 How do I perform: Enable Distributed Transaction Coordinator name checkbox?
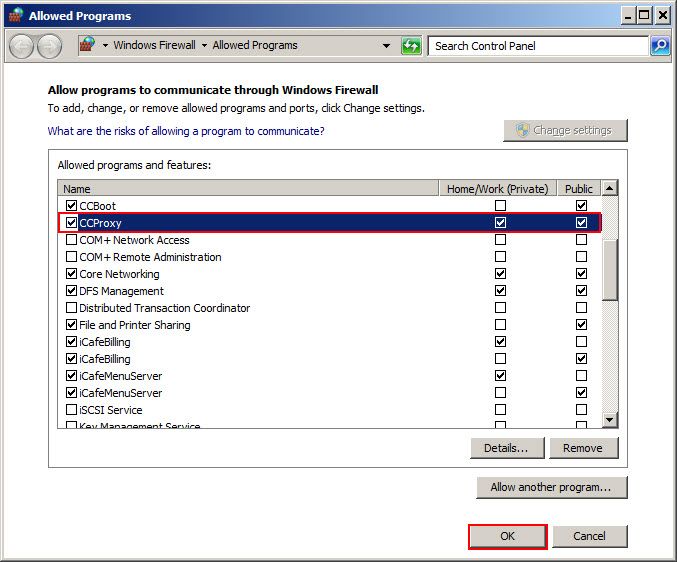(x=71, y=308)
